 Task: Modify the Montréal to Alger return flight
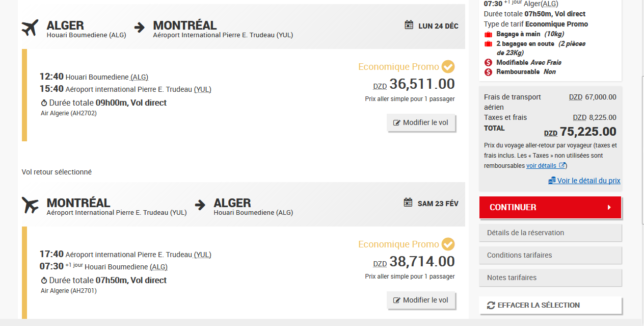coord(421,300)
